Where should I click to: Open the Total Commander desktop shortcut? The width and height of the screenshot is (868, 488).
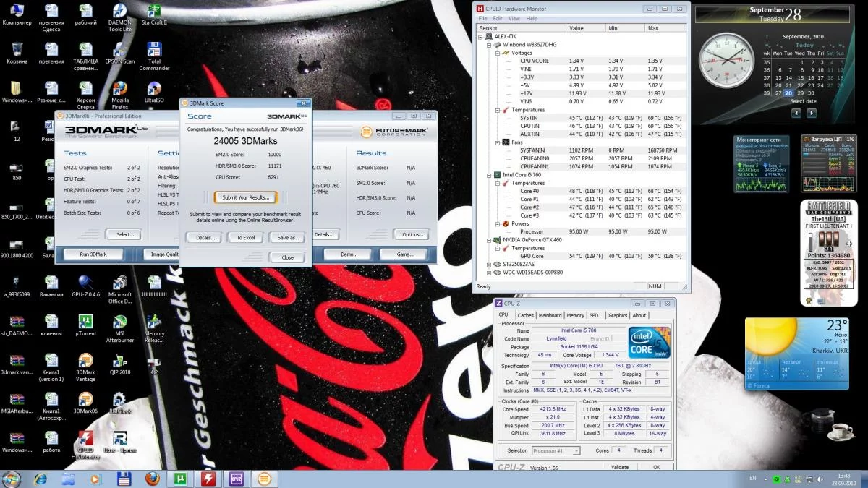coord(154,56)
